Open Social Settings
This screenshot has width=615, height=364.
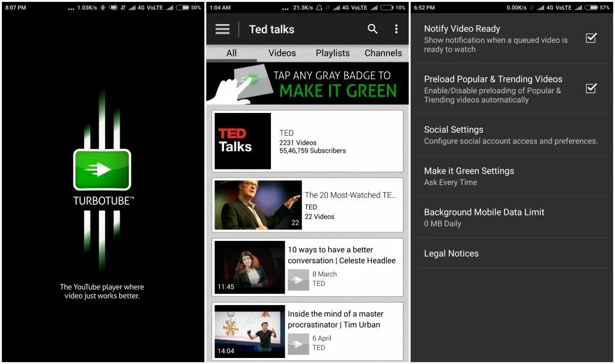tap(512, 135)
